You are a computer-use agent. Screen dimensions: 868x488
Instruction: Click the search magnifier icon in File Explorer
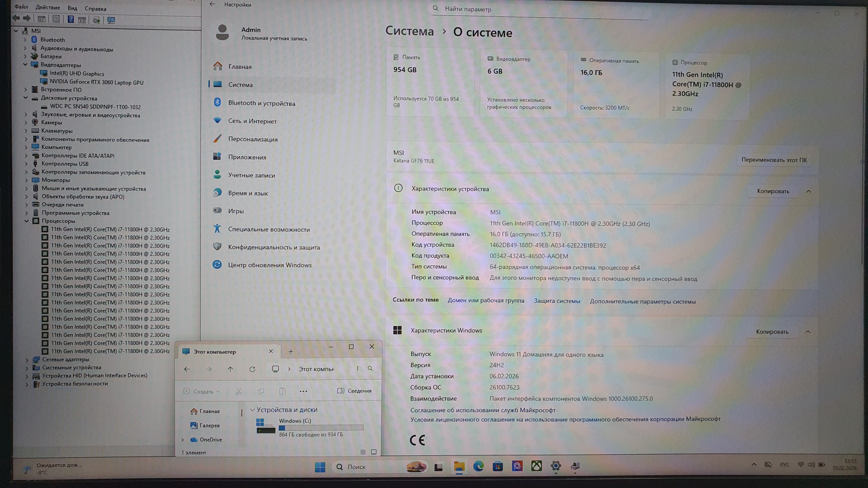(x=370, y=368)
